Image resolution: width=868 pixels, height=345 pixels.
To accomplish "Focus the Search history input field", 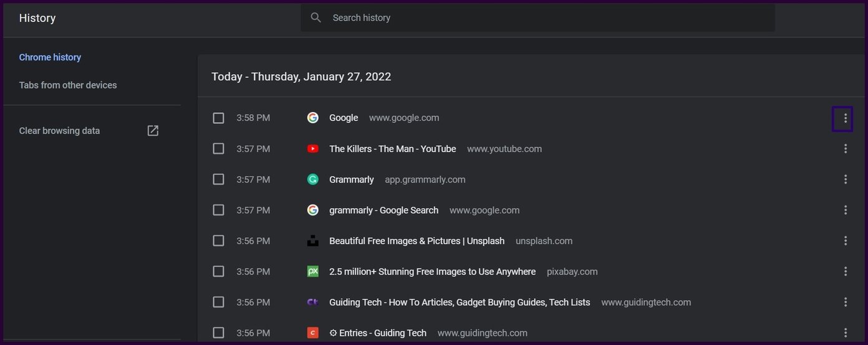I will 538,17.
